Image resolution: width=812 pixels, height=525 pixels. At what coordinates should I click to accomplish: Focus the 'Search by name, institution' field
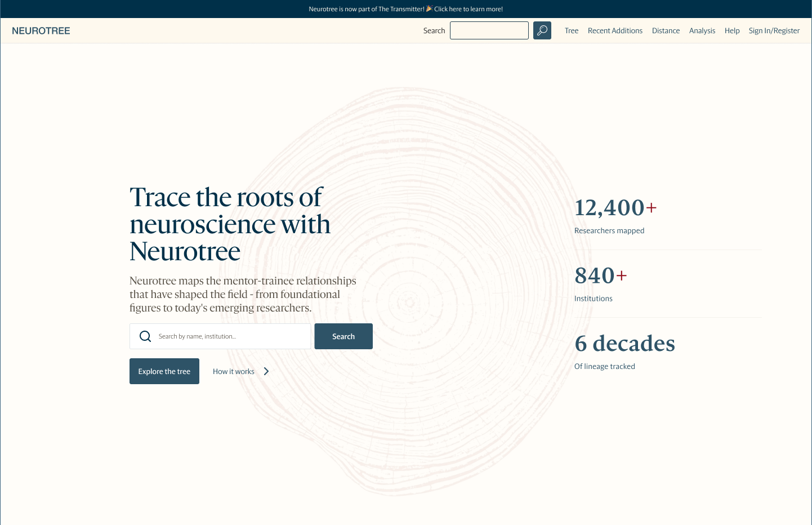coord(220,336)
